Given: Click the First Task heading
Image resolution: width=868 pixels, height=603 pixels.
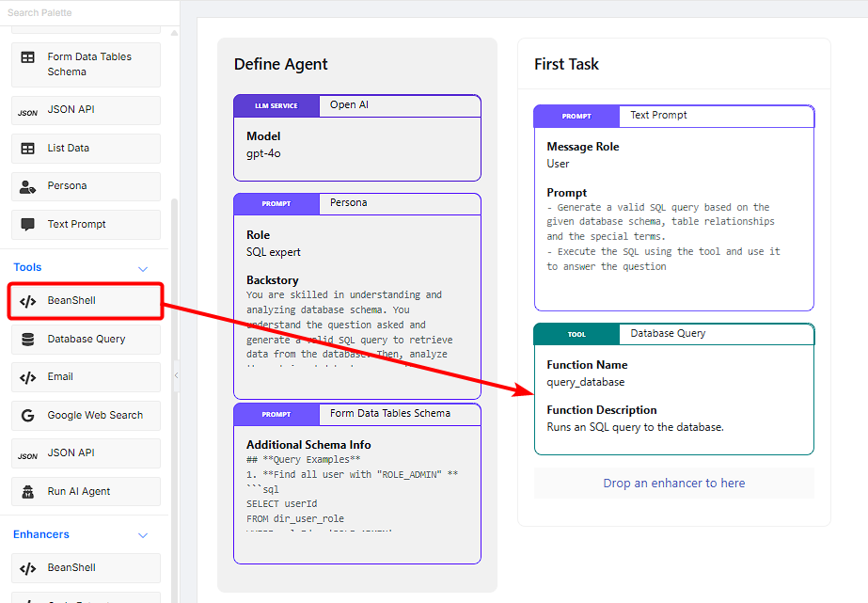Looking at the screenshot, I should (566, 64).
